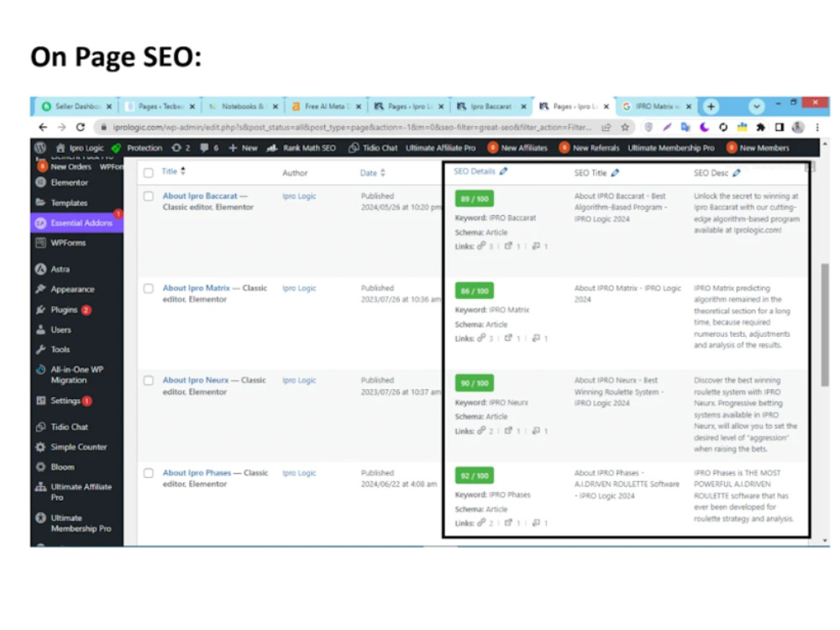This screenshot has height=630, width=840.
Task: Click the browser forward arrow
Action: tap(61, 127)
